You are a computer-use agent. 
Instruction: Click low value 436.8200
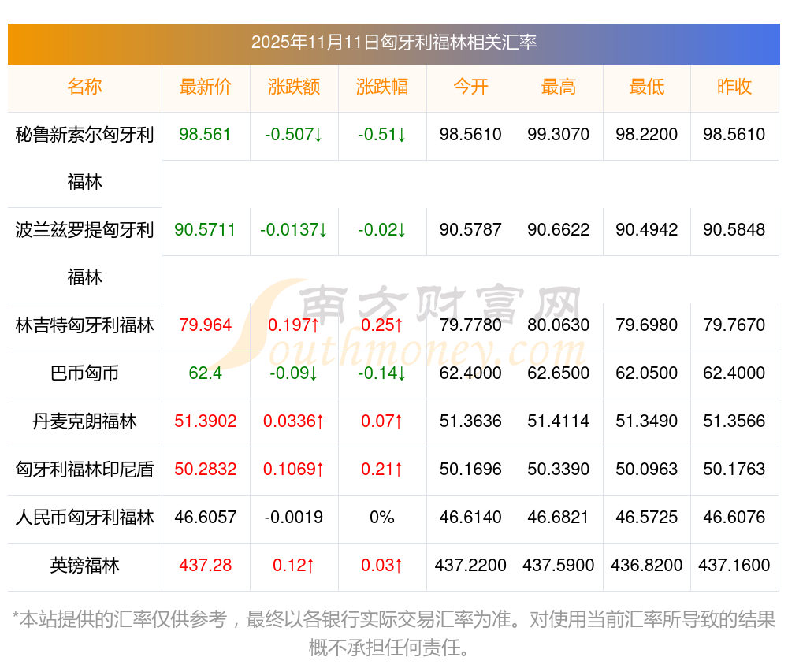tap(647, 566)
